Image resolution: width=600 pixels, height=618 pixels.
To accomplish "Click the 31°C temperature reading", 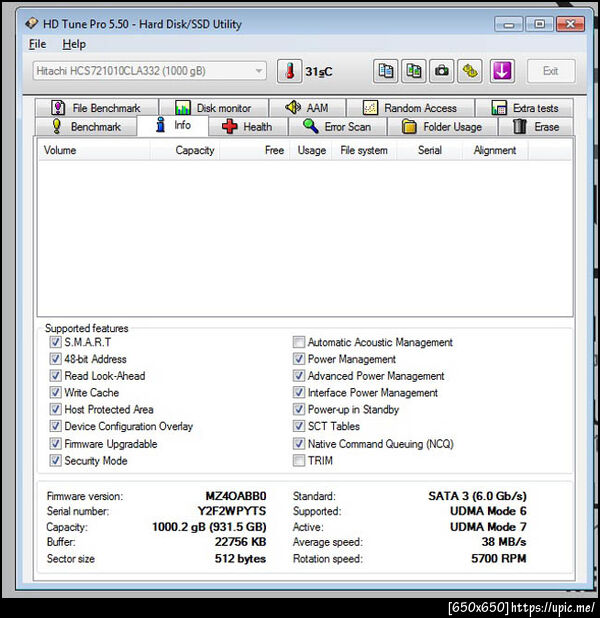I will [x=319, y=72].
